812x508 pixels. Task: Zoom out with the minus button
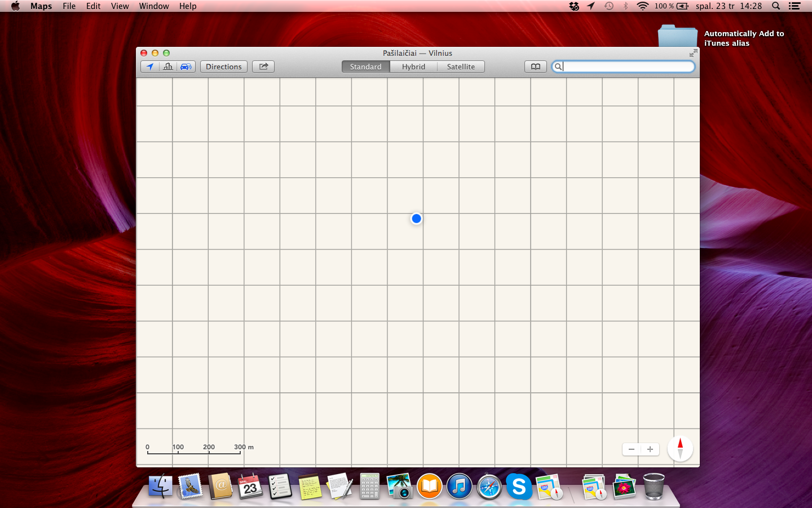pos(632,449)
